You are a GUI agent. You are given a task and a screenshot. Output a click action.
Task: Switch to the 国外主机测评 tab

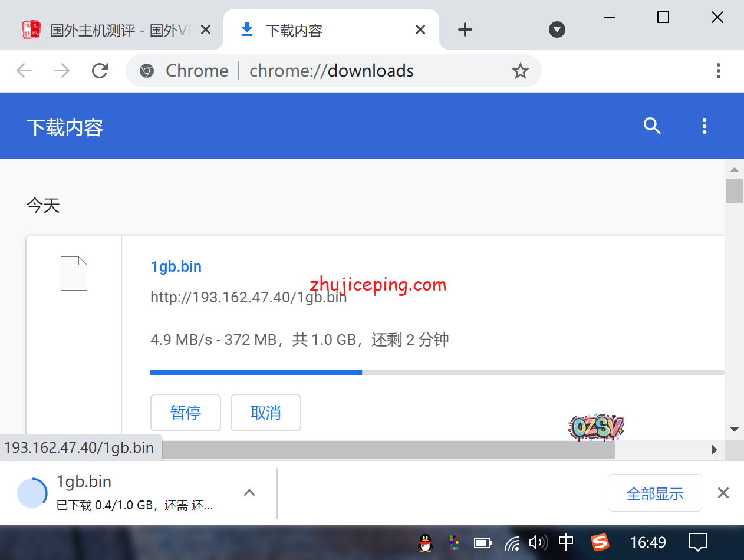pyautogui.click(x=112, y=30)
